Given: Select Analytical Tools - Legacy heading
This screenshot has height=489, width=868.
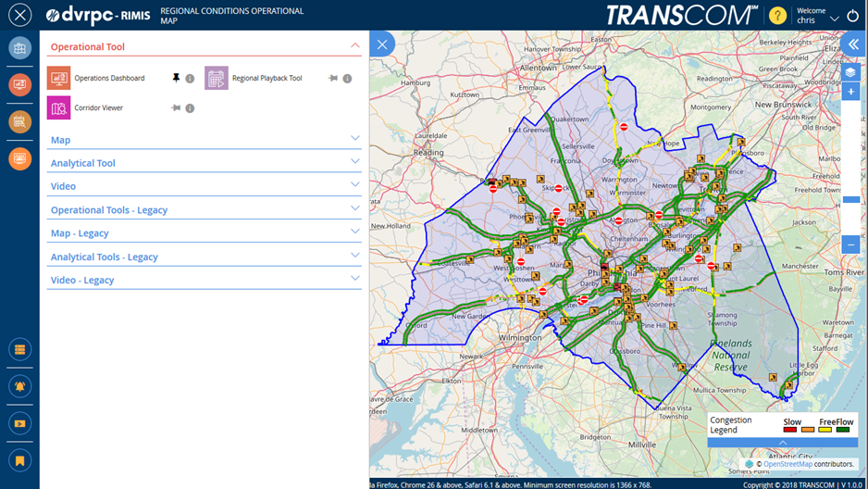Looking at the screenshot, I should pyautogui.click(x=104, y=257).
